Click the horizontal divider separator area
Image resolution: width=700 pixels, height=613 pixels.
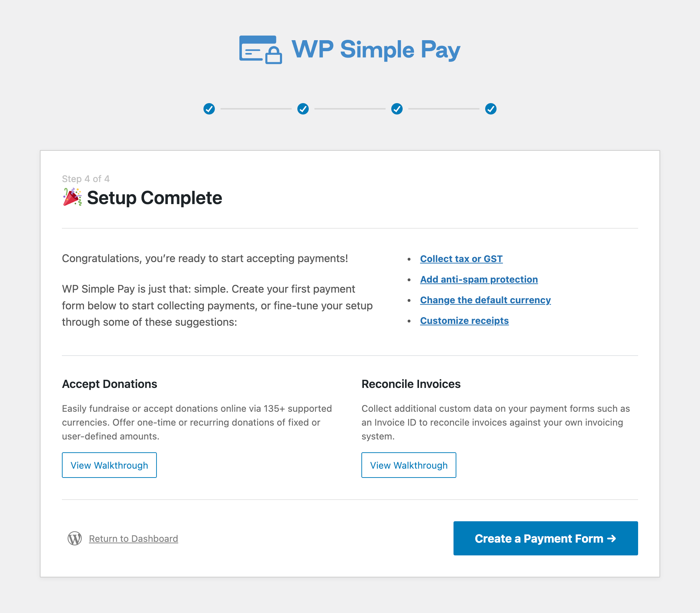(349, 229)
